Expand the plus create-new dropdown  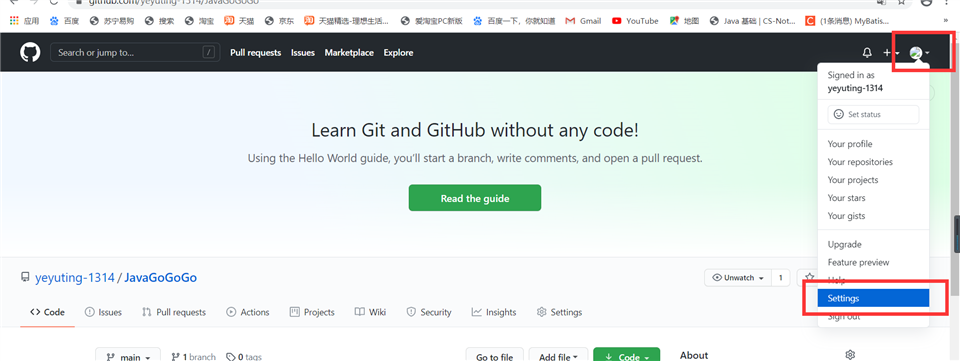(x=891, y=53)
